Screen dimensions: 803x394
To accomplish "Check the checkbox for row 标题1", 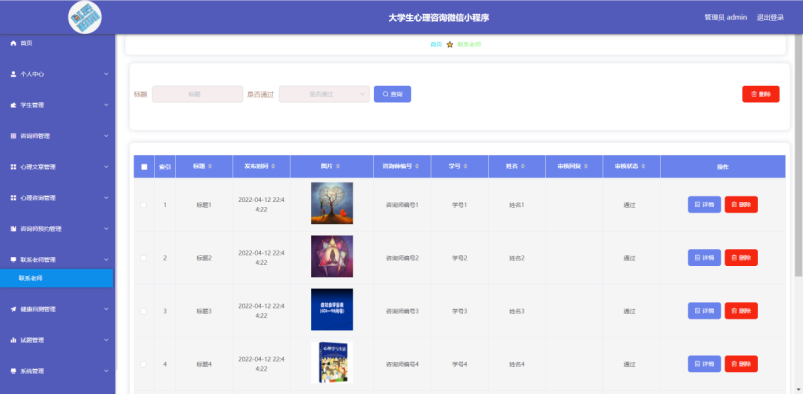I will [144, 205].
